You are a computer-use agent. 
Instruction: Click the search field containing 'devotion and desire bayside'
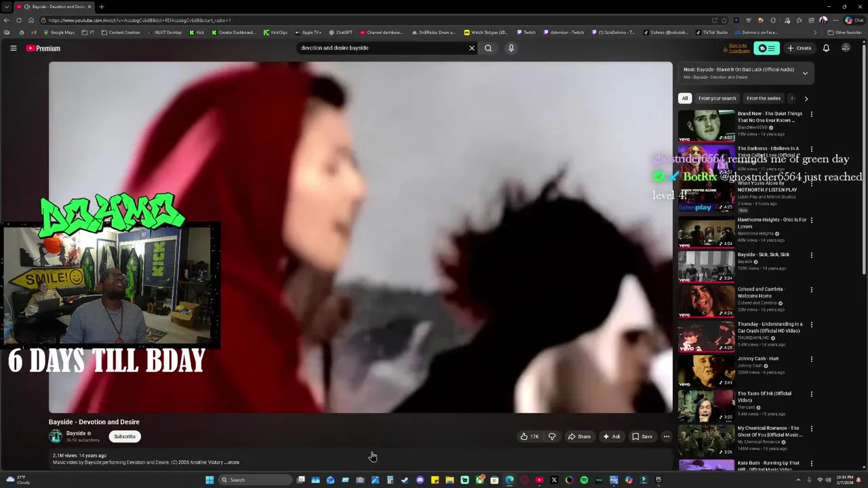383,48
